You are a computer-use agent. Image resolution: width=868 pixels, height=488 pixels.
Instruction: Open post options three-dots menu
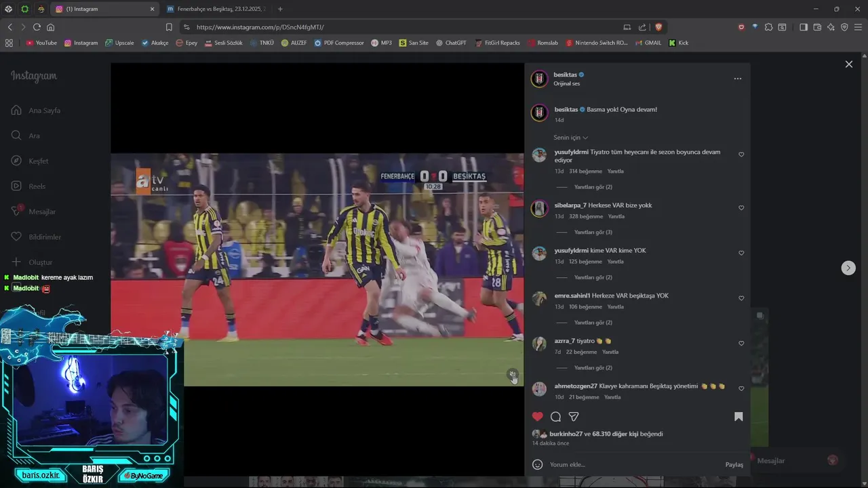[738, 79]
